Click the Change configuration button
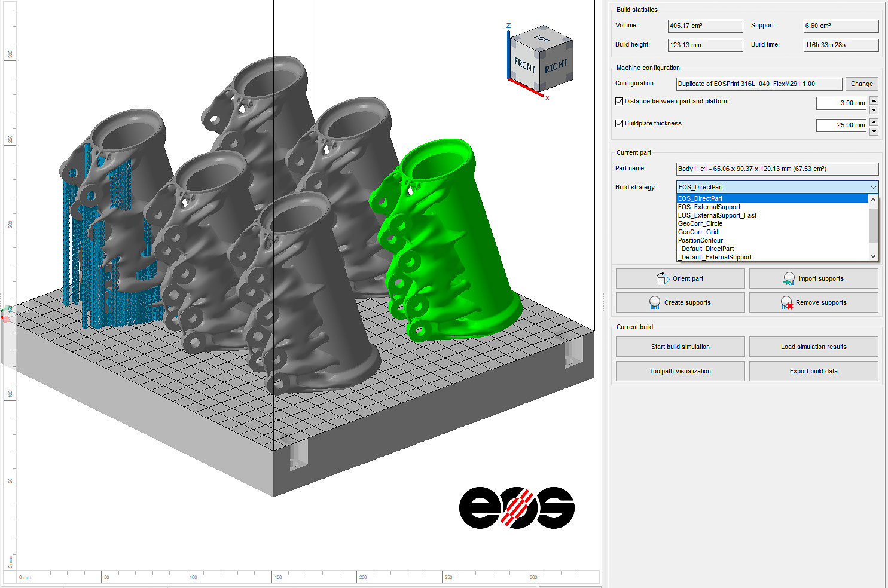This screenshot has height=588, width=888. [862, 84]
